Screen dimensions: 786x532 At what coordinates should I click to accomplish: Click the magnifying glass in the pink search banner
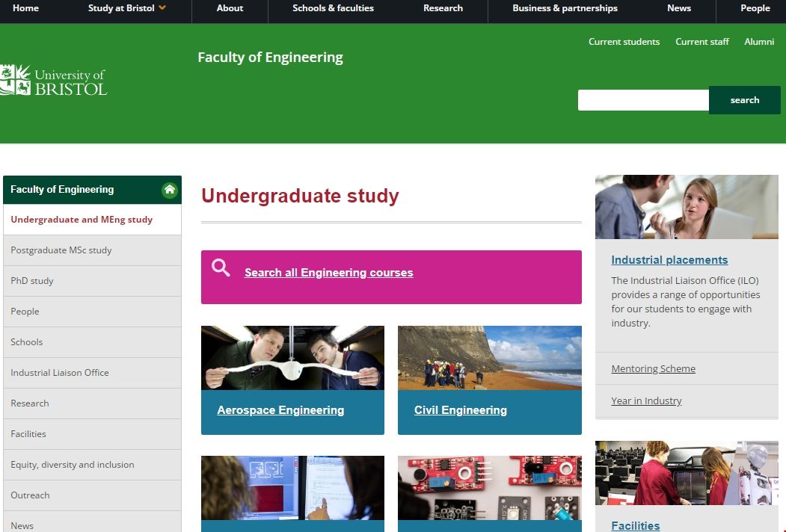(x=221, y=267)
